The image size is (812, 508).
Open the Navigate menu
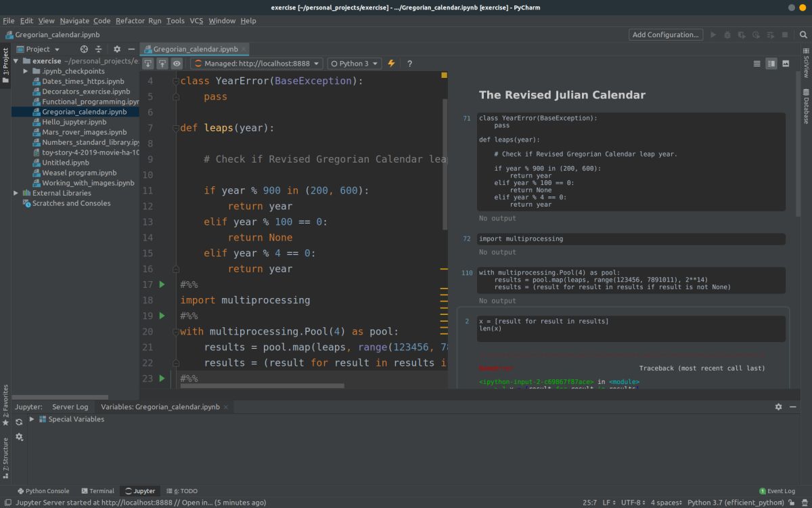(x=74, y=21)
